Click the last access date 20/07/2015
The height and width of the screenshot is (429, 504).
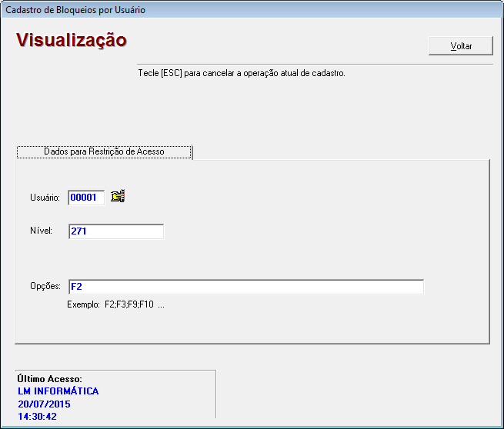pos(44,404)
